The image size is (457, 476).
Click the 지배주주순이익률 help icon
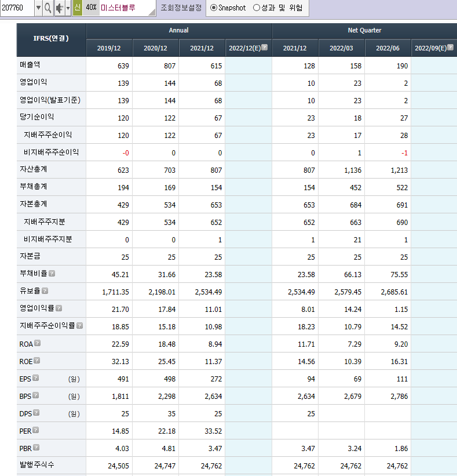click(79, 326)
